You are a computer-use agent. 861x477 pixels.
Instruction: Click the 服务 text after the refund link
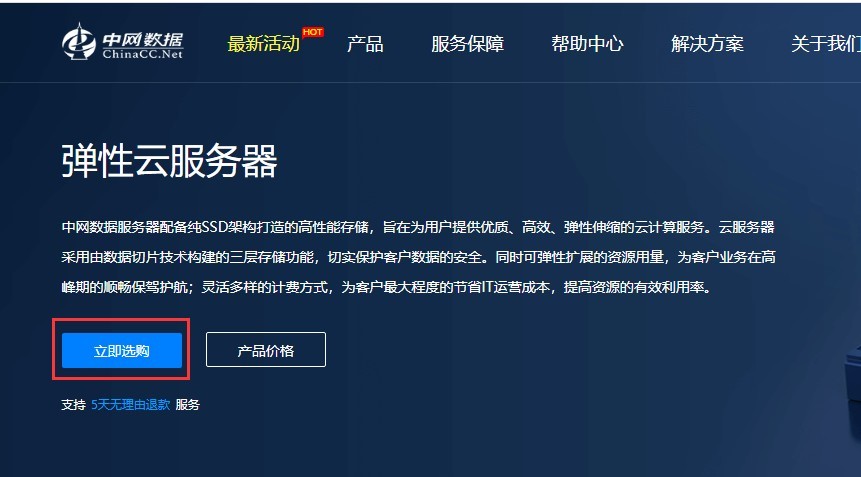tap(188, 405)
